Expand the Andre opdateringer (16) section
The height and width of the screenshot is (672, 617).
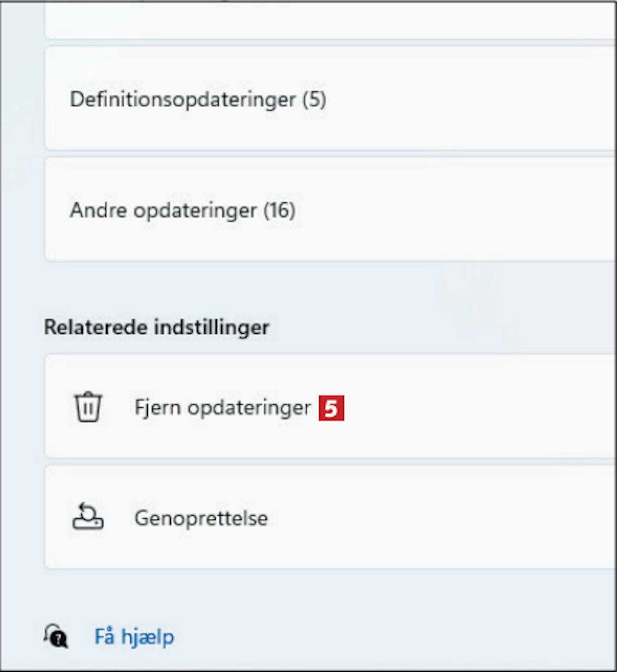(330, 209)
